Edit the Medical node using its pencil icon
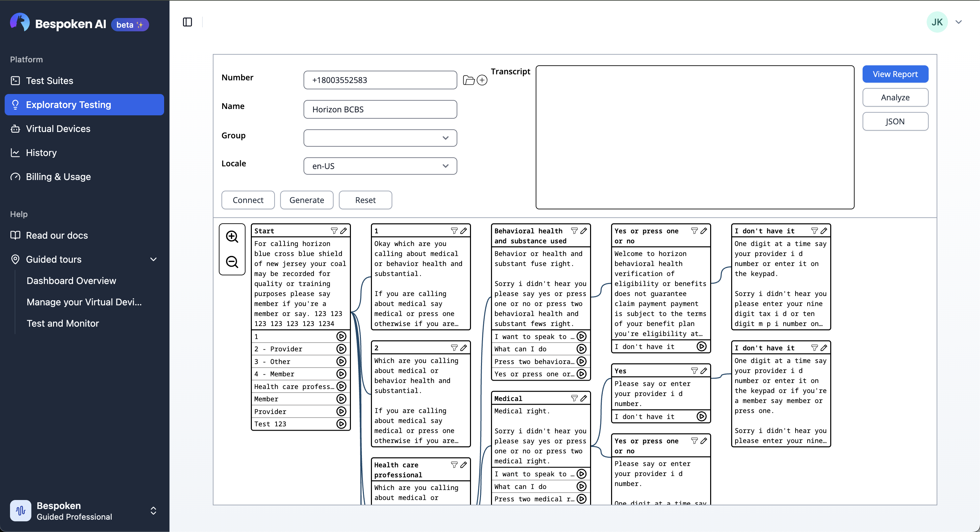This screenshot has height=532, width=980. tap(584, 398)
